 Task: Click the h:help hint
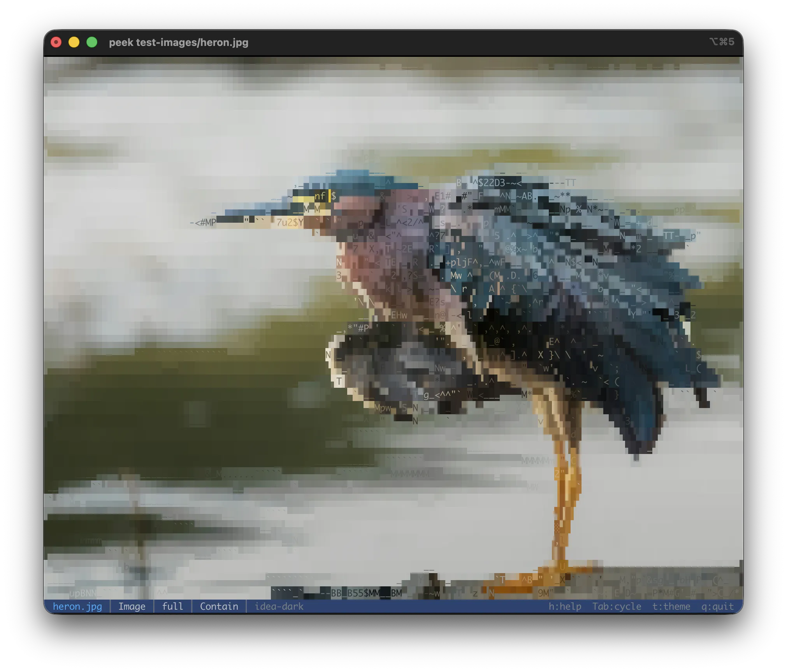pos(565,606)
